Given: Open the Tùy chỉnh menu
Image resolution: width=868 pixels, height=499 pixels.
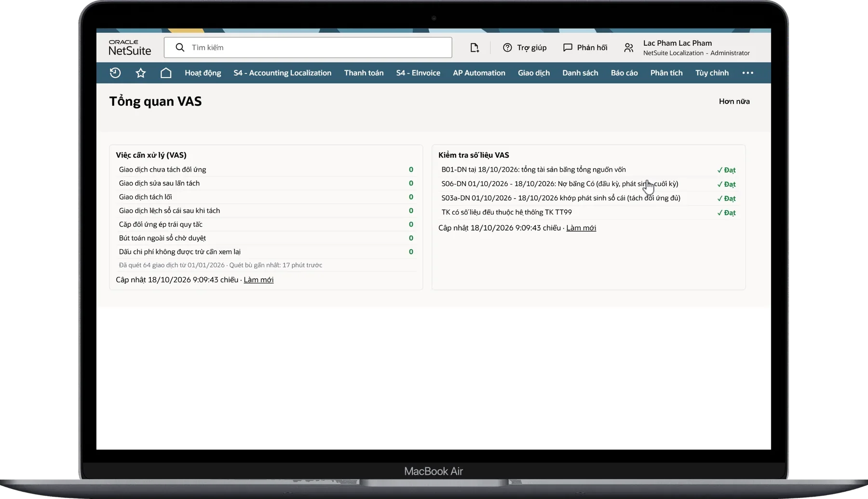Looking at the screenshot, I should point(712,73).
